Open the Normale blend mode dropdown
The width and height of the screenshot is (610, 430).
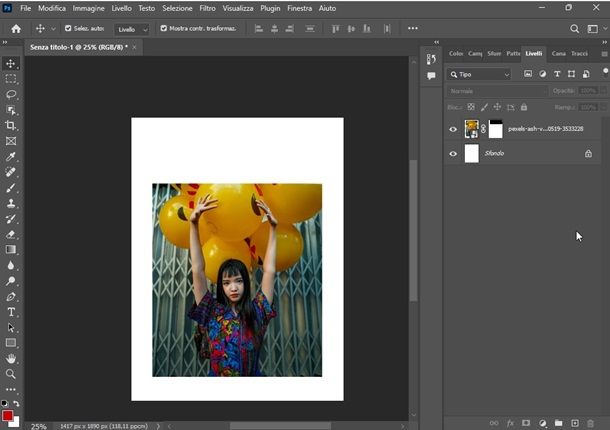pyautogui.click(x=496, y=91)
